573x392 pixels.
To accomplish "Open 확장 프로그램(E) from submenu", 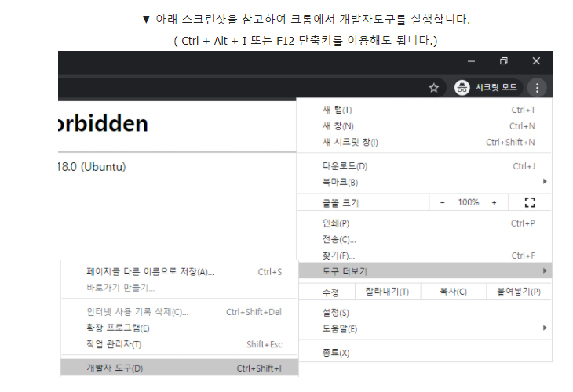I will pyautogui.click(x=180, y=328).
